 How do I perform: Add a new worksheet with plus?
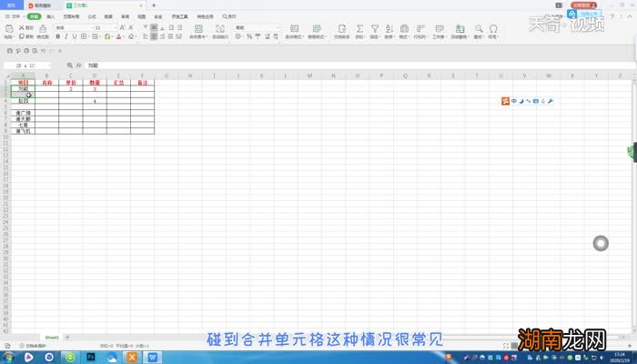67,338
